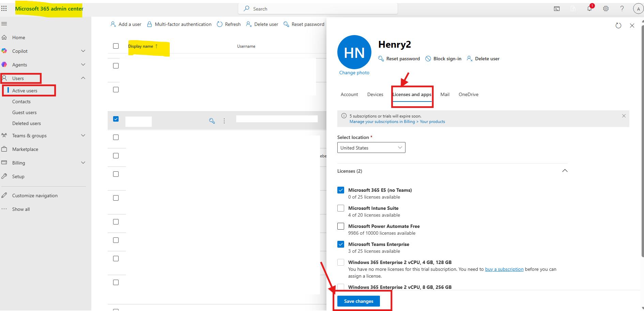This screenshot has height=311, width=644.
Task: Open more actions ellipsis for selected row
Action: tap(224, 121)
